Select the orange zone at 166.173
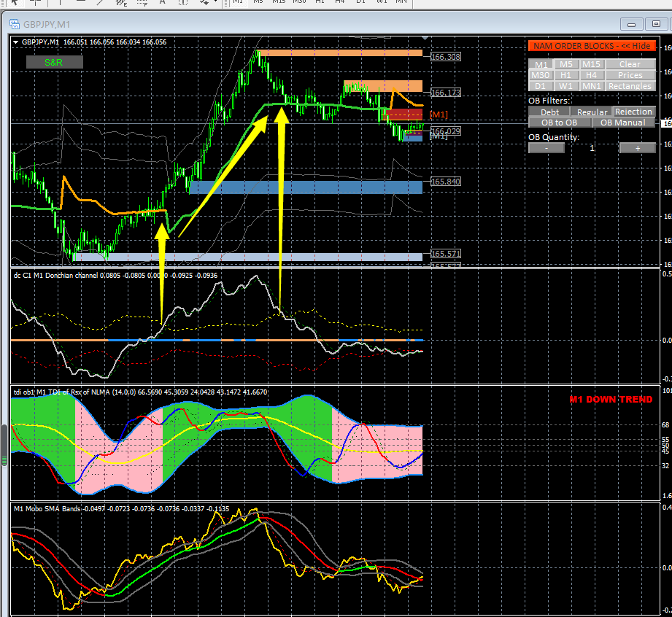672x617 pixels. 383,86
